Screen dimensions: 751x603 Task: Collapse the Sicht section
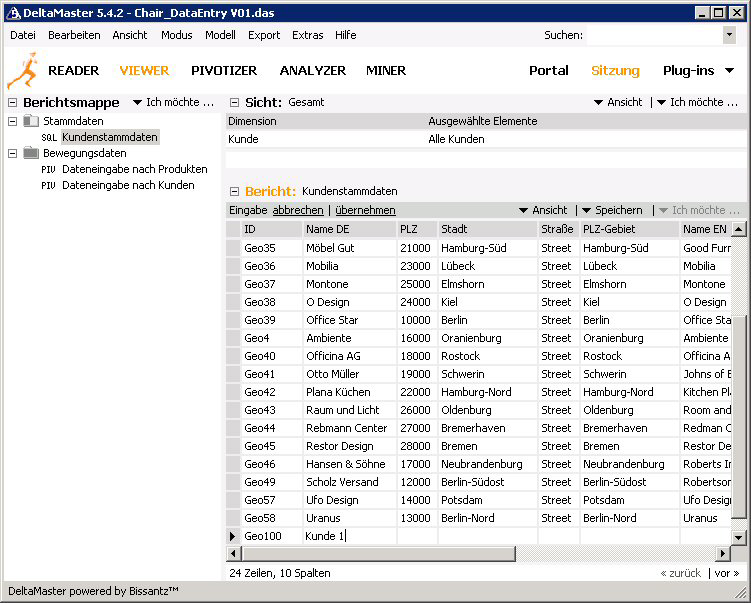pos(234,102)
